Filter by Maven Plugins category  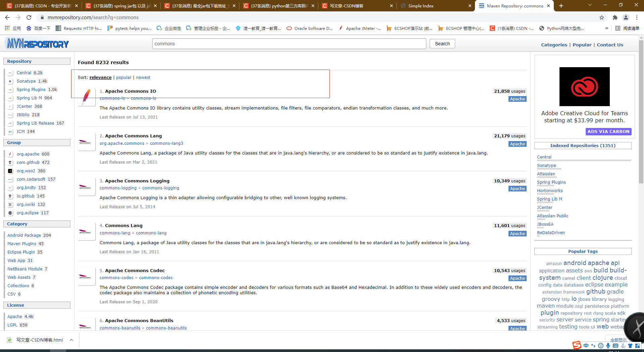click(x=22, y=244)
